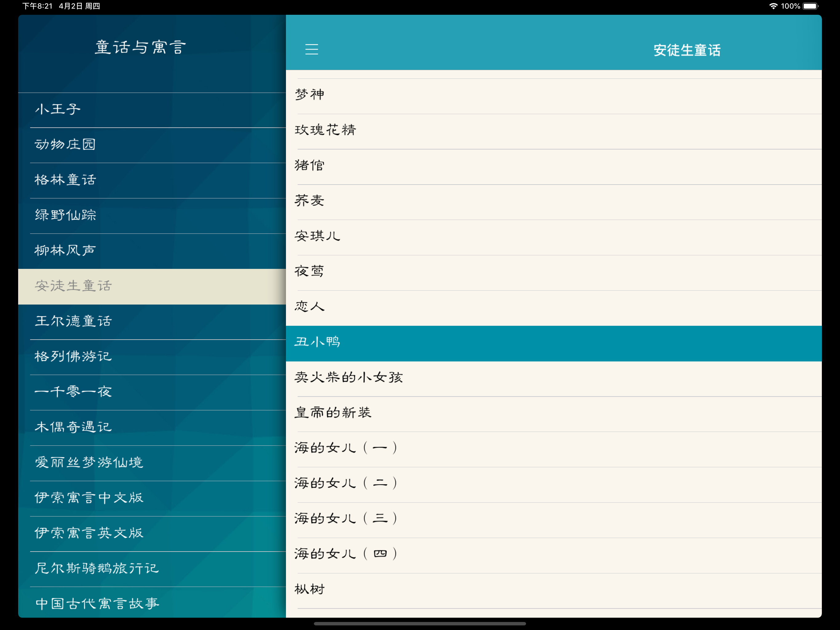Tap the hamburger menu icon
Screen dimensions: 840x630
click(311, 49)
